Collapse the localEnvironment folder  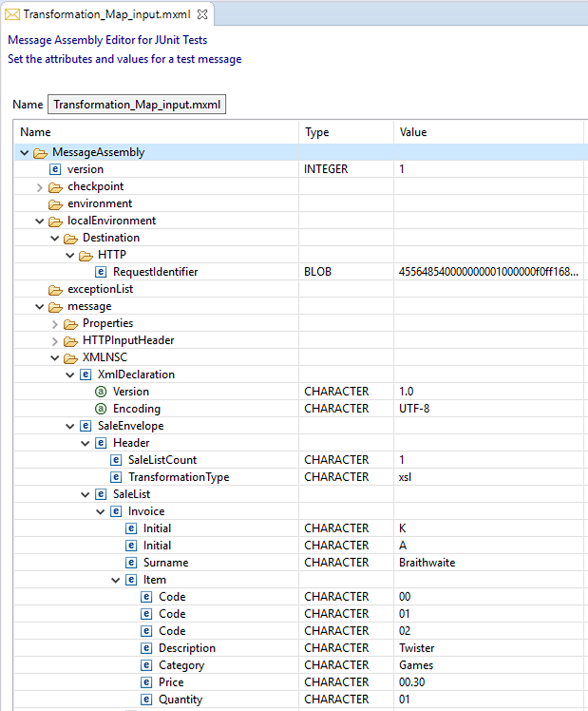point(39,221)
